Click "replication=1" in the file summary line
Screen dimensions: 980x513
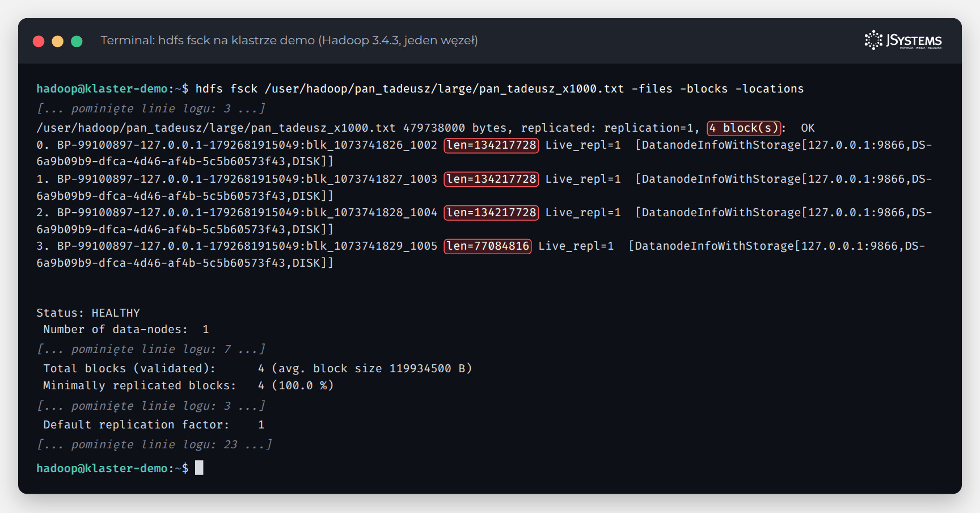tap(648, 128)
